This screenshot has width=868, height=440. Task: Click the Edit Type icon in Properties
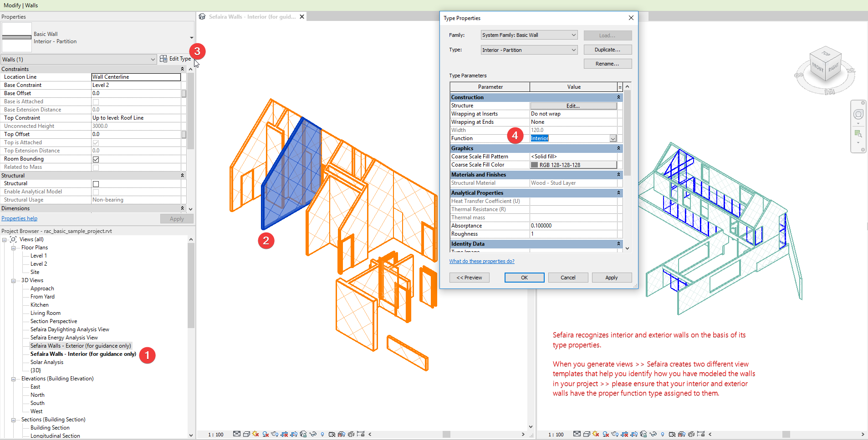pos(163,59)
